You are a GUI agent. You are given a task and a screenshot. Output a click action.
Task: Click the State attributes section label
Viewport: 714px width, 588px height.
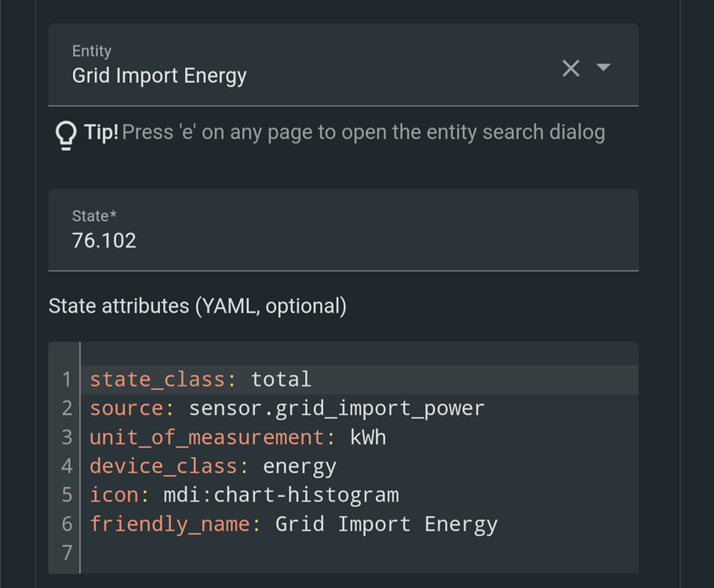pyautogui.click(x=198, y=306)
